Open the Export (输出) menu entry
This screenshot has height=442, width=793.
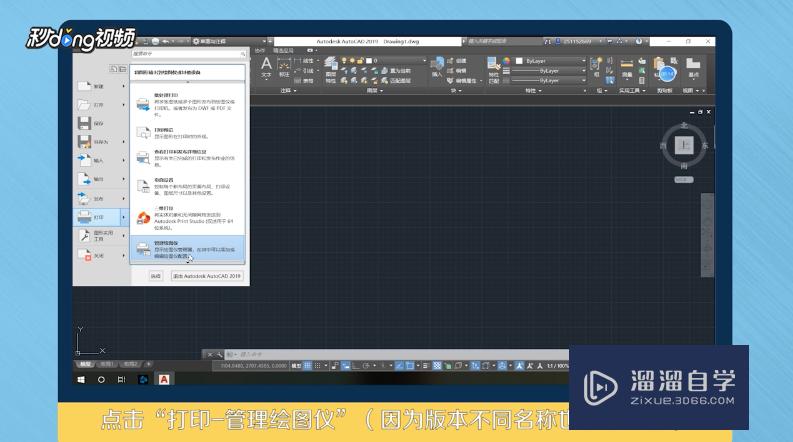pyautogui.click(x=100, y=179)
